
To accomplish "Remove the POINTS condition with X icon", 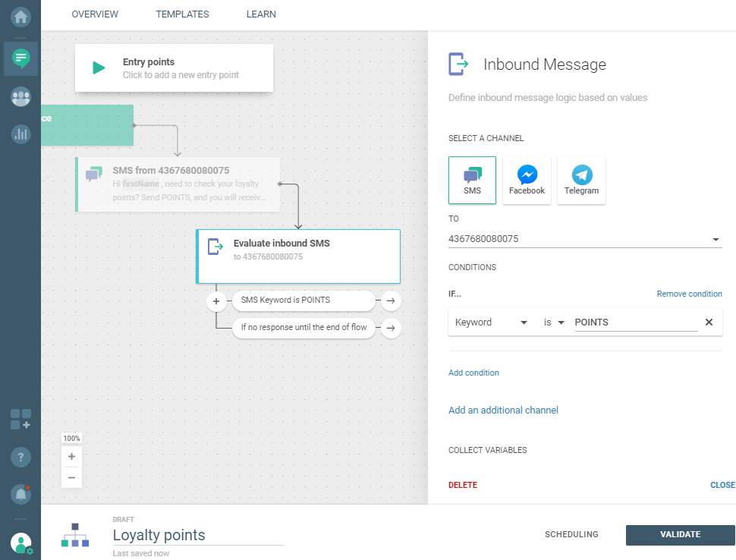I will [709, 322].
